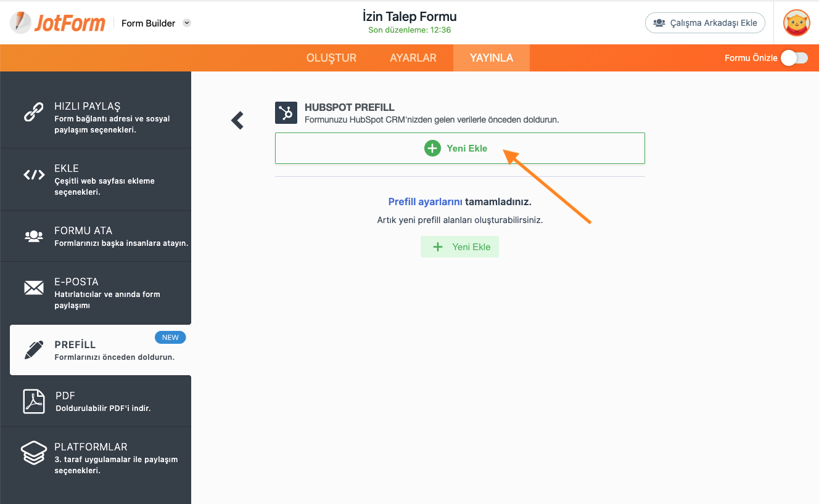Open the Form Builder dropdown arrow

[x=187, y=23]
